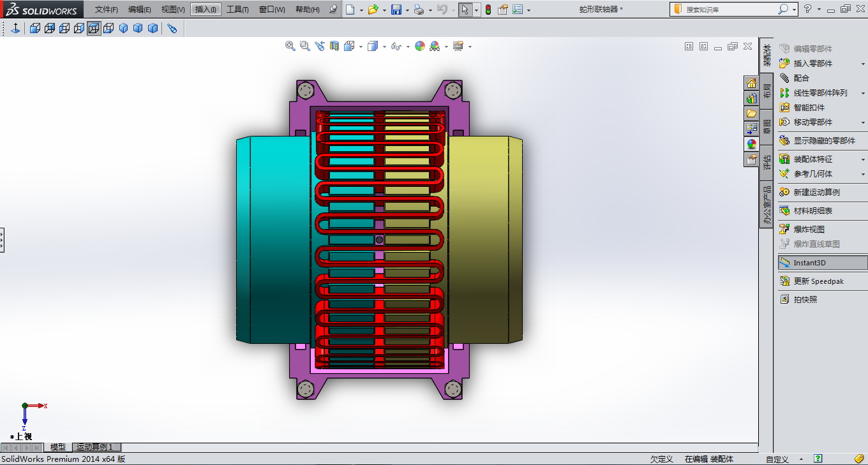Switch to Trimetric view icon
This screenshot has height=465, width=868.
click(138, 28)
